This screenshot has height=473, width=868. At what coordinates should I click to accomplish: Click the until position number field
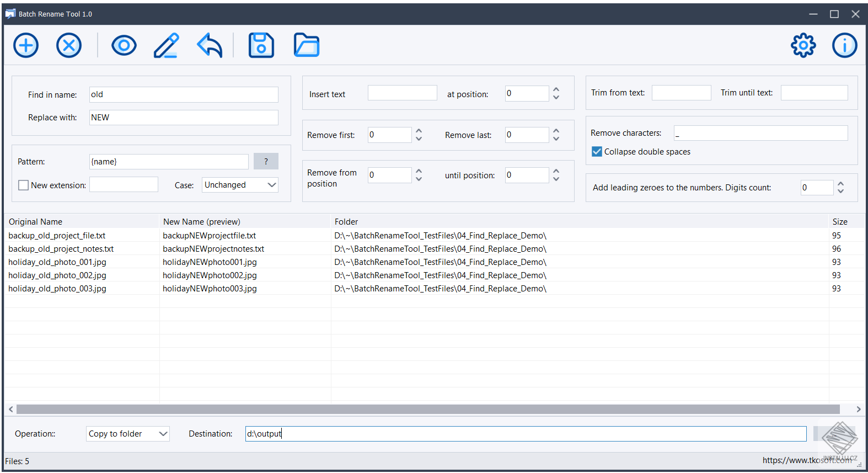tap(527, 175)
